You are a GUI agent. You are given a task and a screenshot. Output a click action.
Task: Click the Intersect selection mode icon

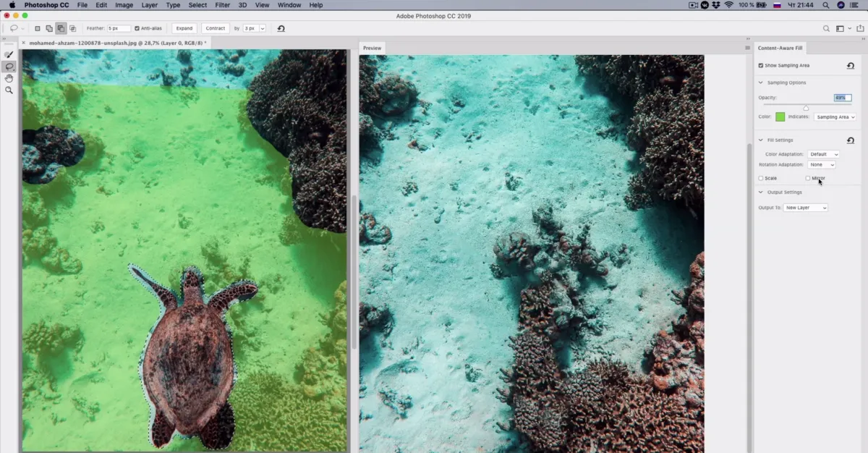73,28
